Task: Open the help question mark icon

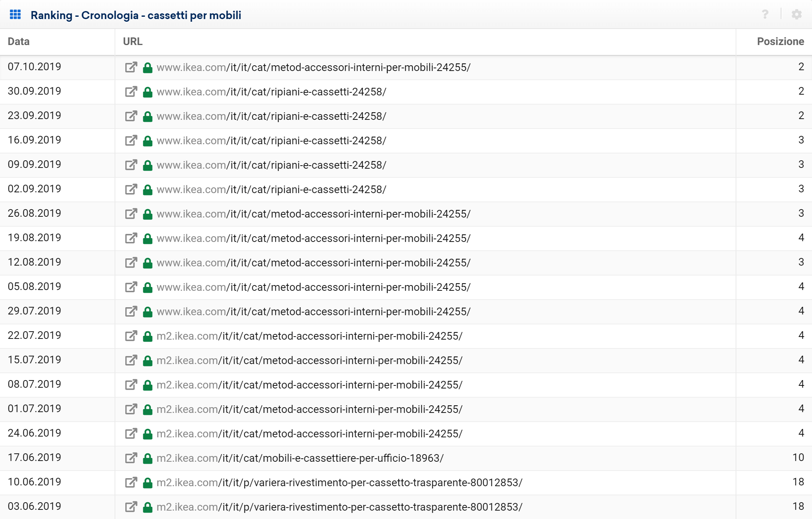Action: [765, 15]
